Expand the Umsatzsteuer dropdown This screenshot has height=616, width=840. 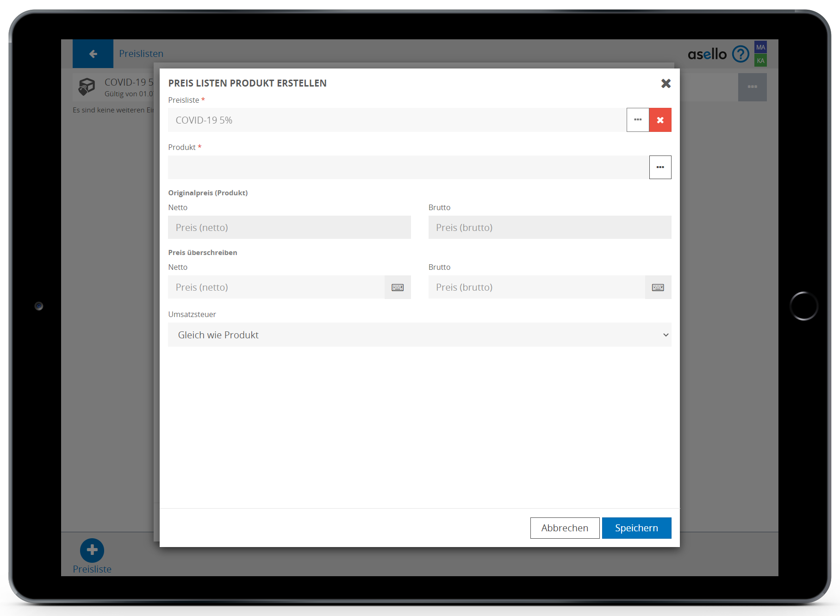pyautogui.click(x=419, y=335)
